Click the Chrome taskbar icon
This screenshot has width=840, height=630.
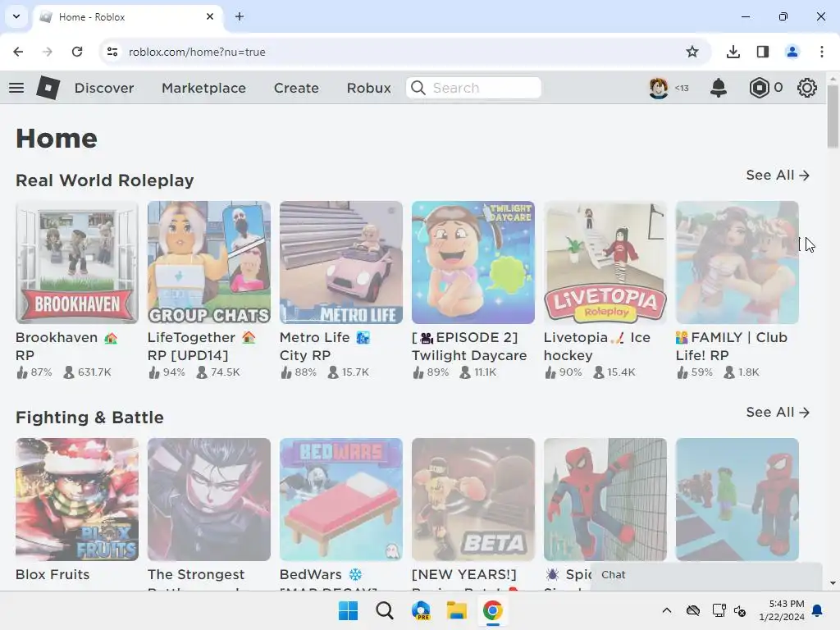click(492, 610)
